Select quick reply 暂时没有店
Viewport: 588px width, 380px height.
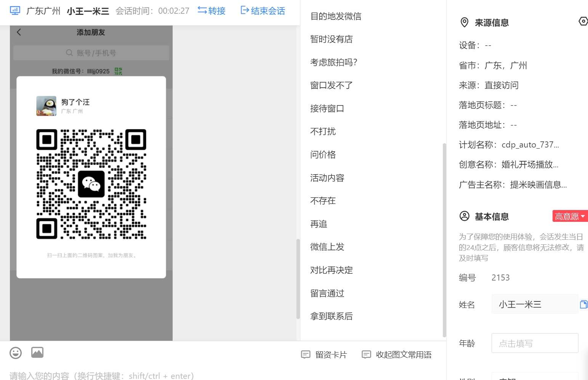[x=332, y=39]
